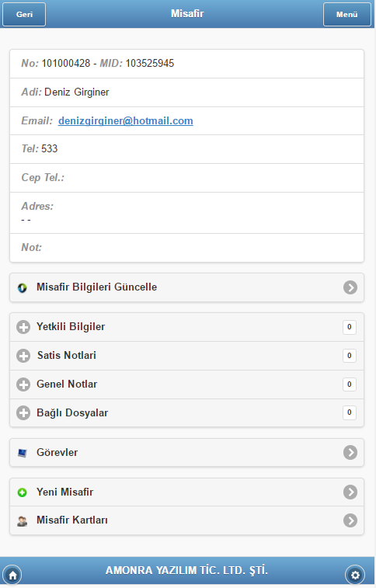Open the Menü button in header

tap(347, 14)
